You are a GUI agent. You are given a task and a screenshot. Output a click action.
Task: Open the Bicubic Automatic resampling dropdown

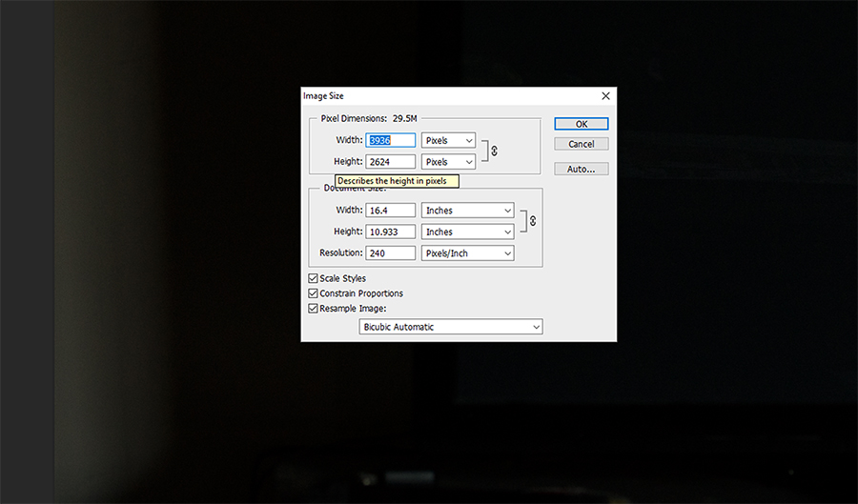click(451, 327)
